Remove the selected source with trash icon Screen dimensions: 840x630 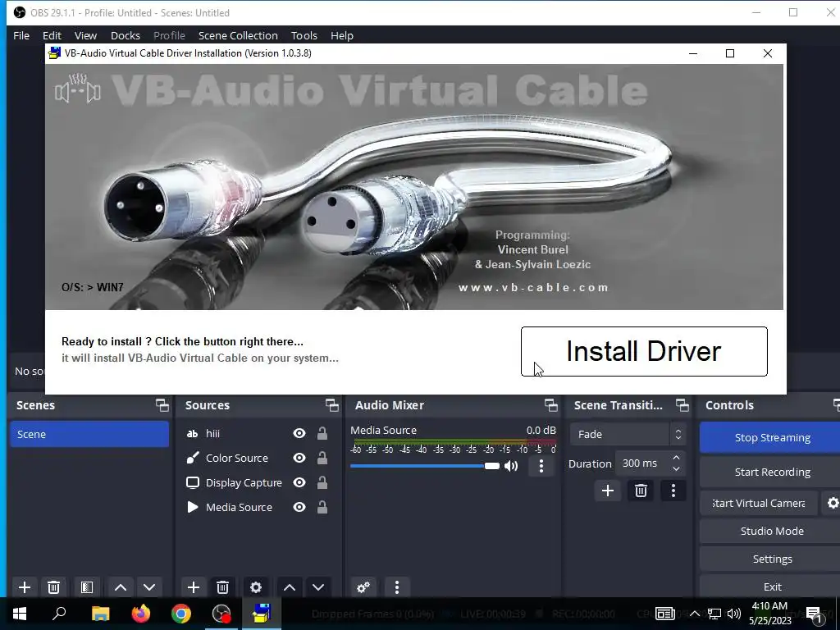coord(223,587)
